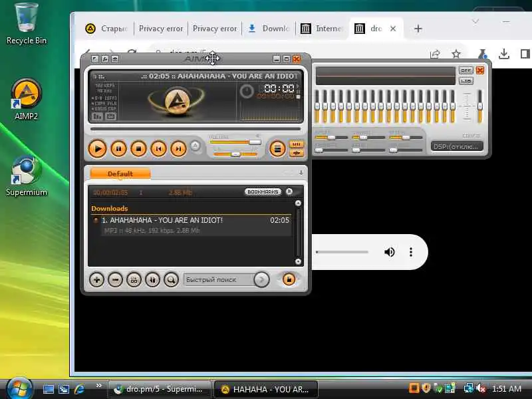
Task: Remove files with the minus button in the playlist
Action: pyautogui.click(x=115, y=280)
